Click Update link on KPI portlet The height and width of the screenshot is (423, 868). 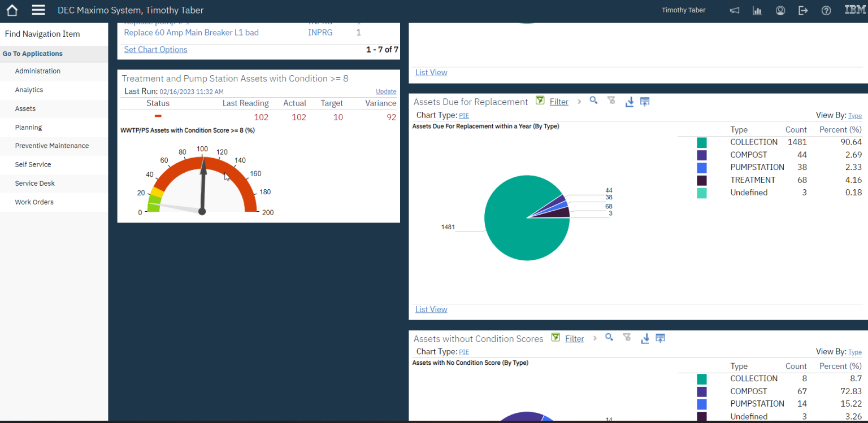point(386,91)
